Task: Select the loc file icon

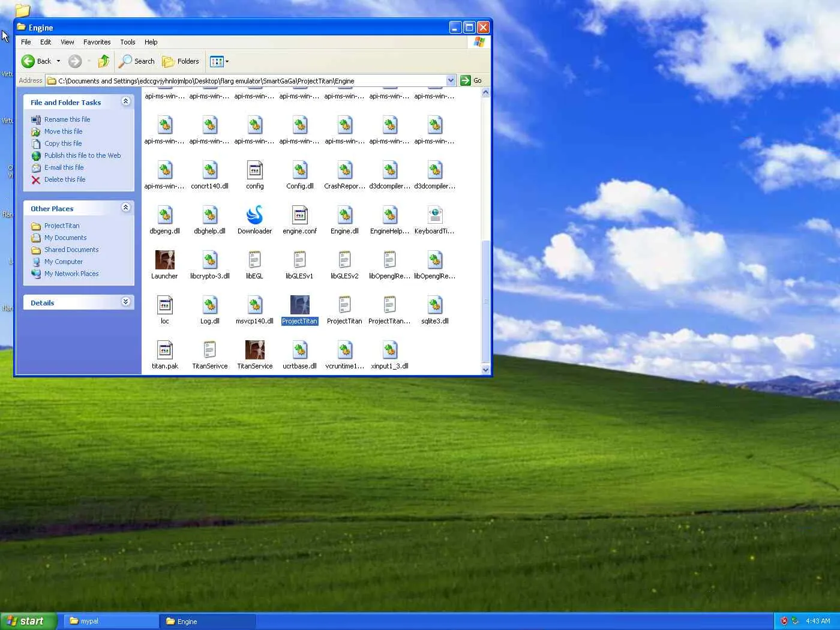Action: [164, 305]
